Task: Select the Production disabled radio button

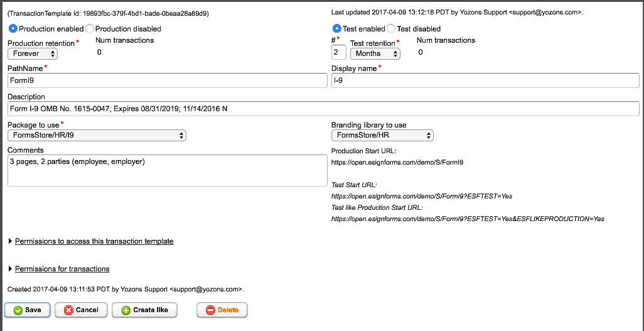Action: coord(90,29)
